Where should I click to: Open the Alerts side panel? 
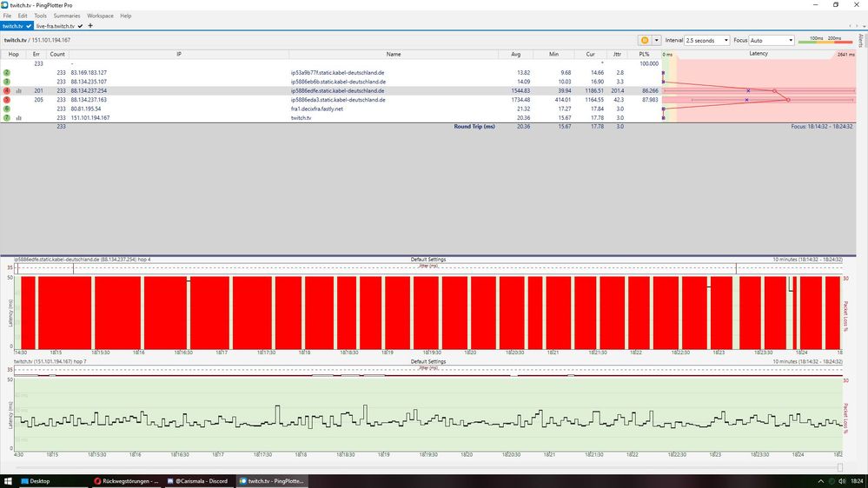click(860, 41)
